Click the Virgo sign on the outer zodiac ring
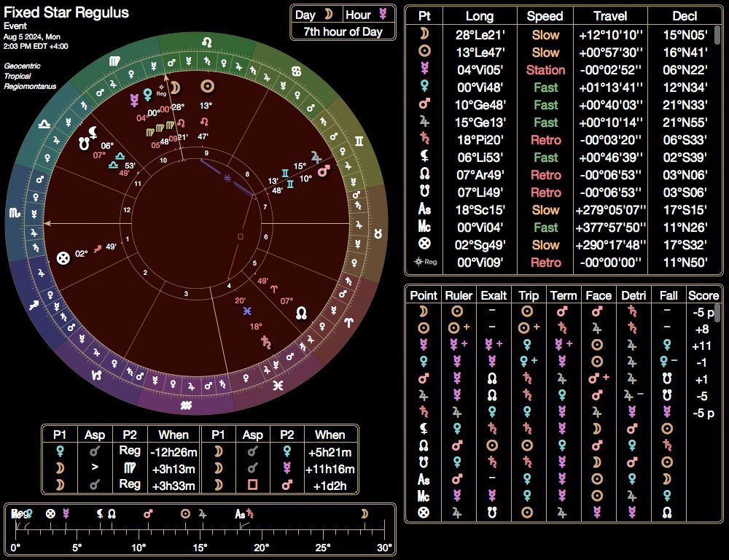The image size is (729, 560). tap(114, 61)
